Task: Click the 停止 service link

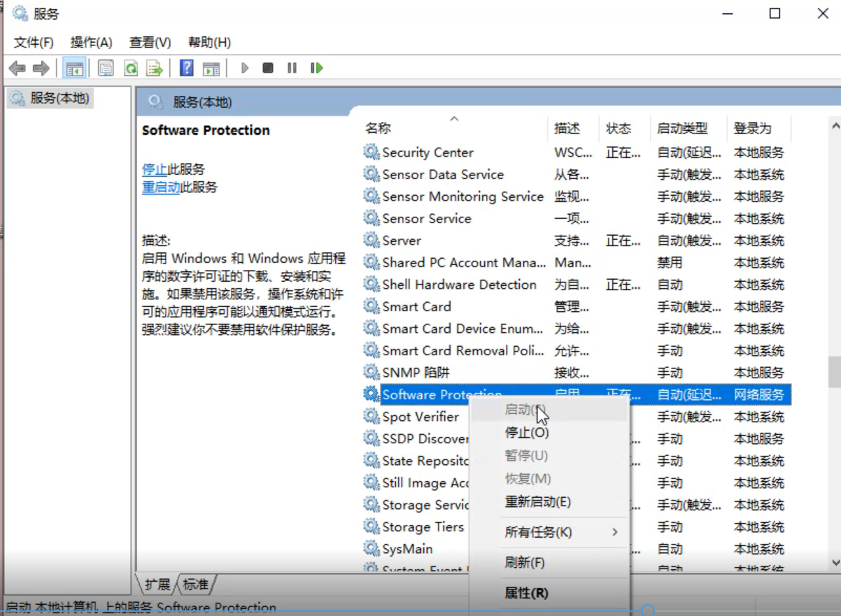Action: [x=154, y=169]
